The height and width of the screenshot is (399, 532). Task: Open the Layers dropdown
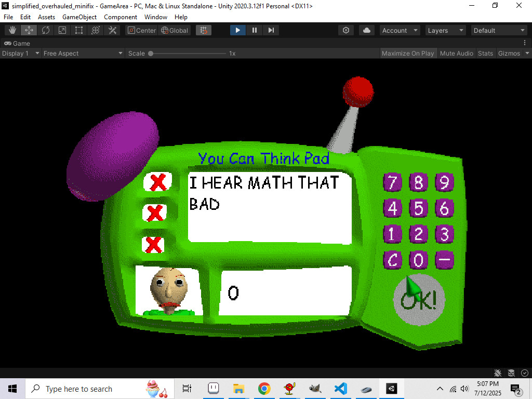pos(445,30)
